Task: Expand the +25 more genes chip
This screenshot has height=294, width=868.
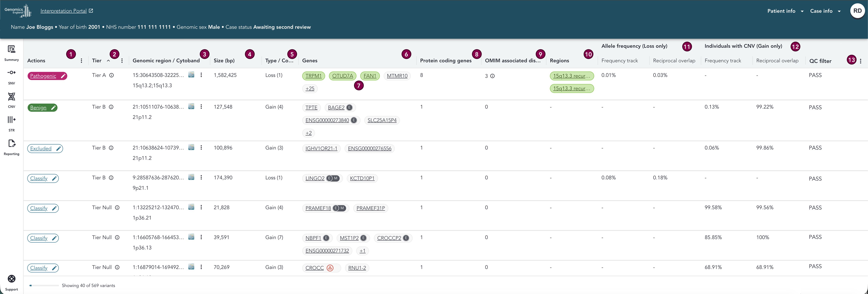Action: 310,89
